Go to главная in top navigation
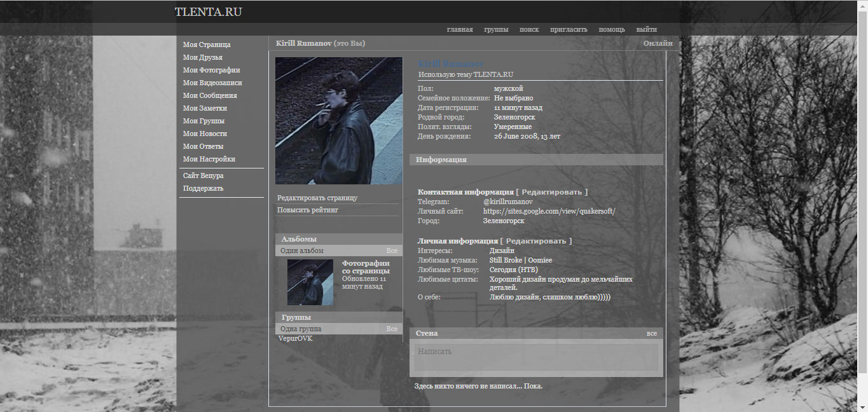This screenshot has height=412, width=868. (459, 29)
